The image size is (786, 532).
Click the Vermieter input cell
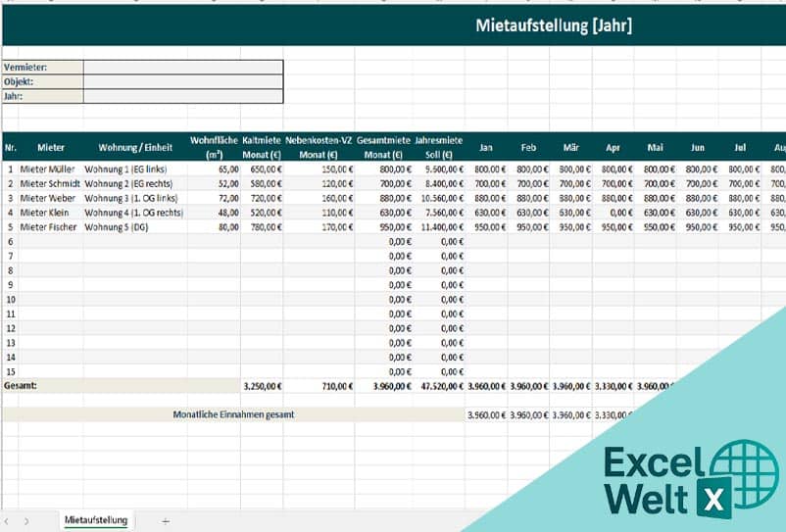click(x=183, y=67)
